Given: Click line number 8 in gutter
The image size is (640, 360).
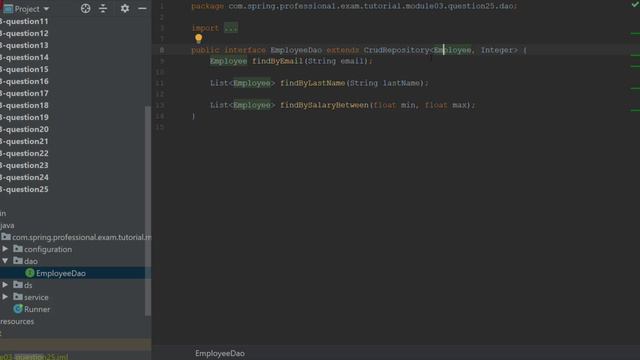Looking at the screenshot, I should (x=162, y=50).
